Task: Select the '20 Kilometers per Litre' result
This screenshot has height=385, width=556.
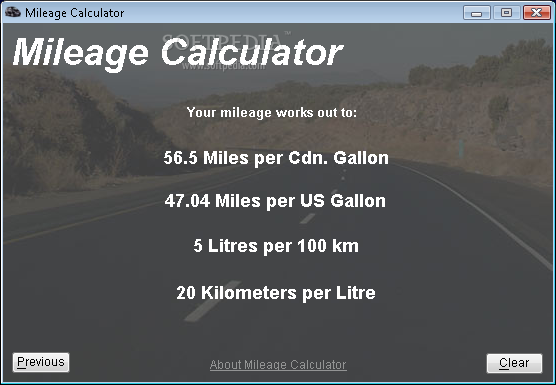Action: click(x=276, y=293)
